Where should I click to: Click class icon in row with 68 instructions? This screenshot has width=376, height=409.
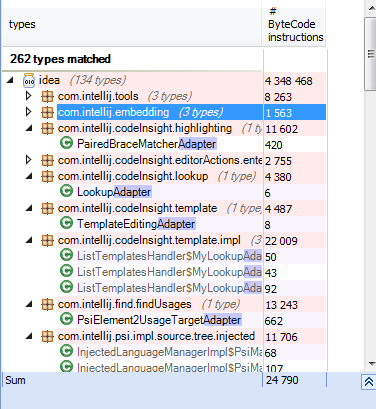pos(66,351)
